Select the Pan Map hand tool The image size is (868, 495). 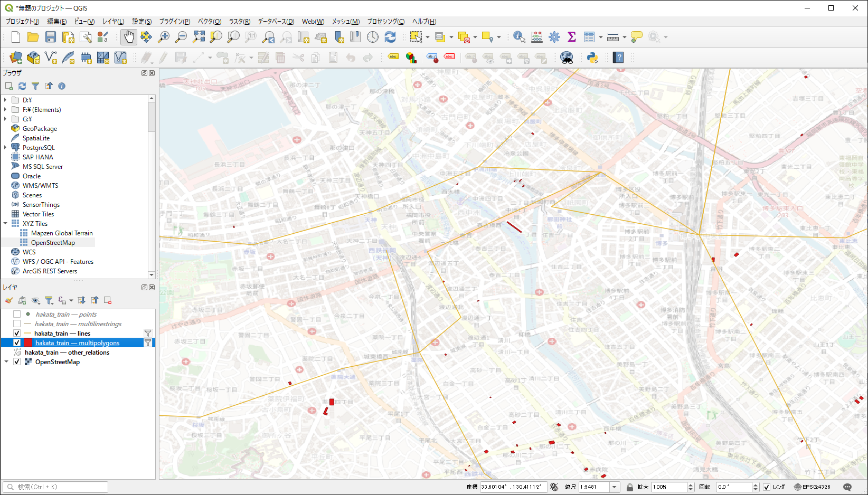(x=129, y=37)
